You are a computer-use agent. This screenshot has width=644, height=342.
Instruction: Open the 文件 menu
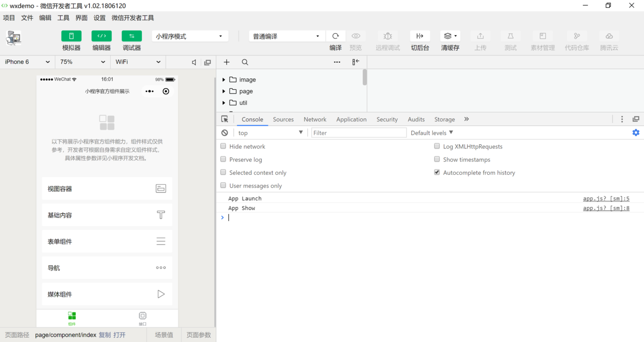click(27, 18)
